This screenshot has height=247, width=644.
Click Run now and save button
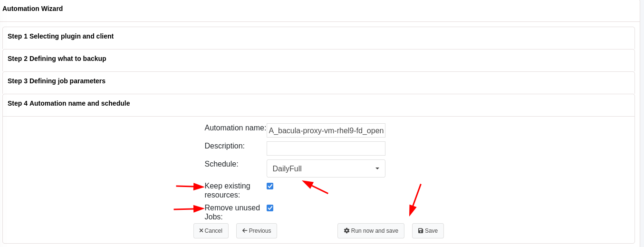tap(371, 231)
